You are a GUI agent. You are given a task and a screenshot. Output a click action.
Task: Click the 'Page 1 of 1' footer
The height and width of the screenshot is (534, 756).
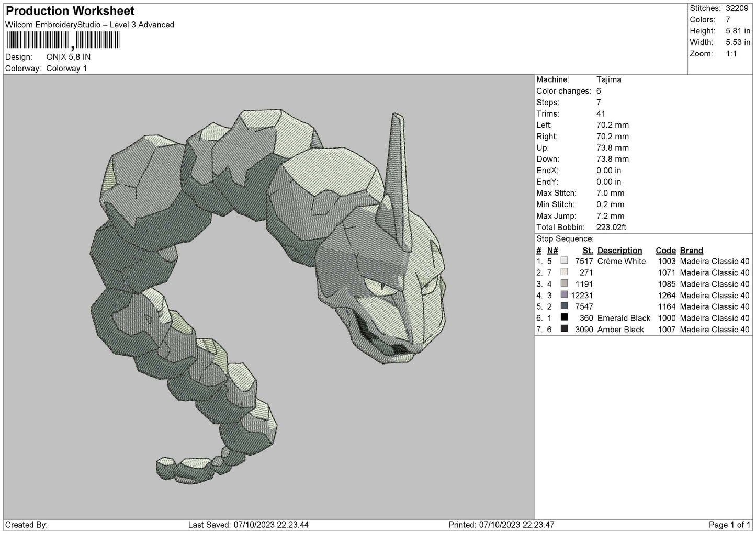(729, 525)
